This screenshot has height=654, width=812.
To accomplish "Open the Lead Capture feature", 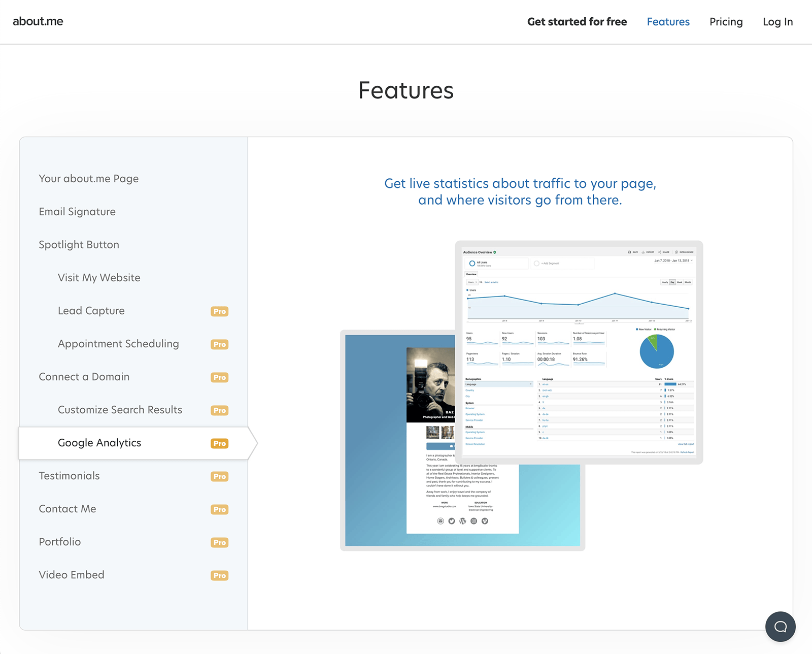I will coord(91,311).
